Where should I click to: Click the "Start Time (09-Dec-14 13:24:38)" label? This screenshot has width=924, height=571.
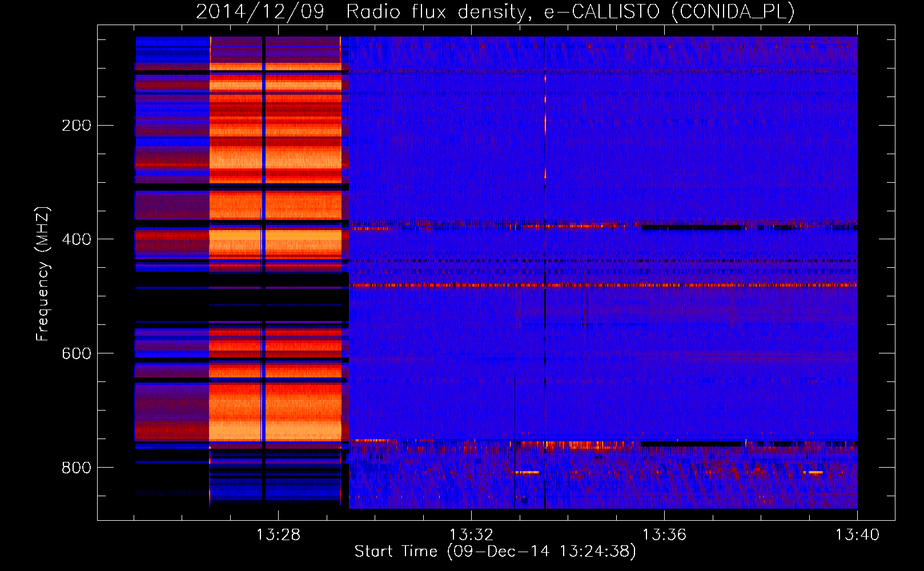coord(495,552)
